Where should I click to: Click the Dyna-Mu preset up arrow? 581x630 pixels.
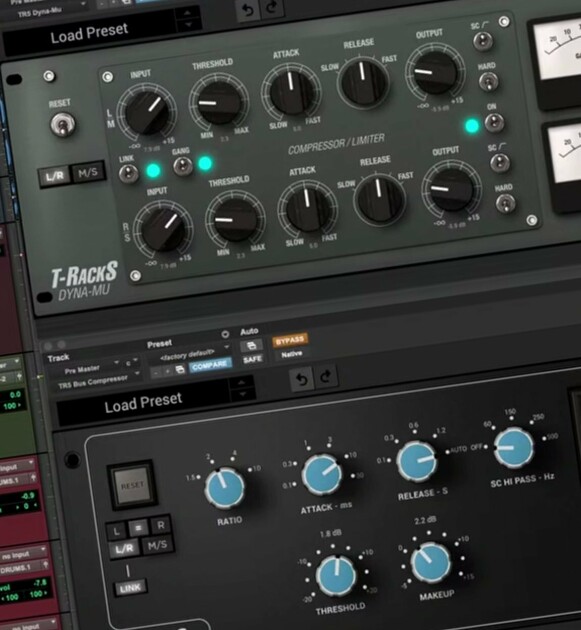point(187,13)
